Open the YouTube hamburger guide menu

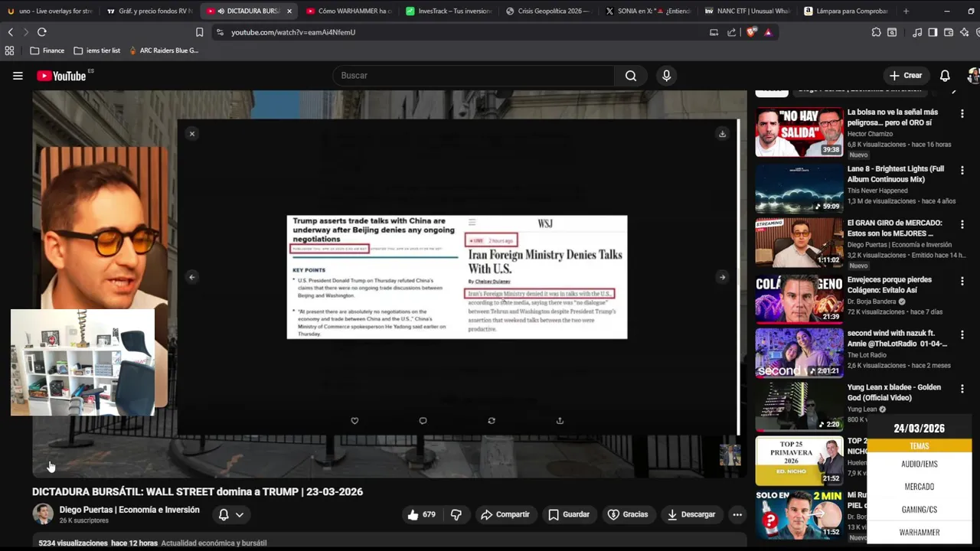pyautogui.click(x=18, y=76)
